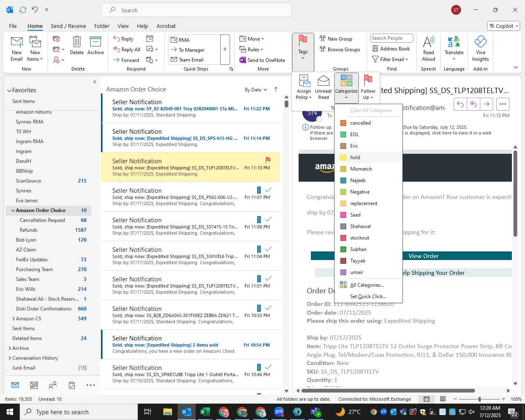Open the Acrobat ribbon tab
525x420 pixels.
coord(166,26)
